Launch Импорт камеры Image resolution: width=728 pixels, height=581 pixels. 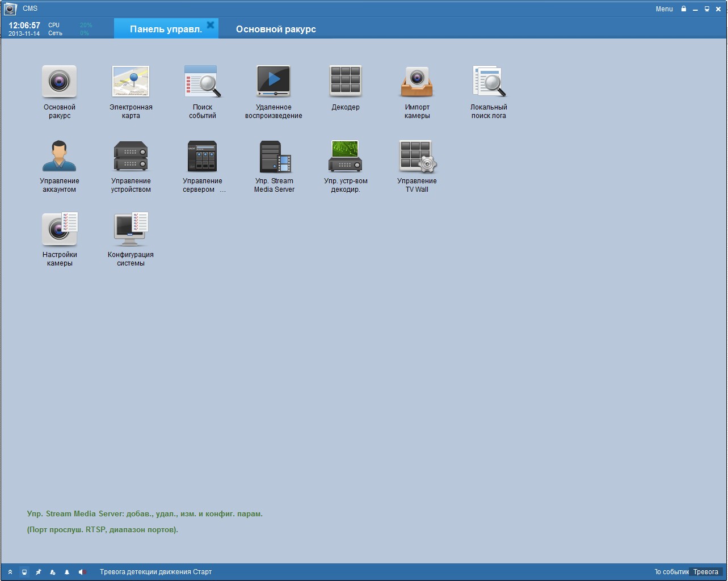(x=417, y=82)
